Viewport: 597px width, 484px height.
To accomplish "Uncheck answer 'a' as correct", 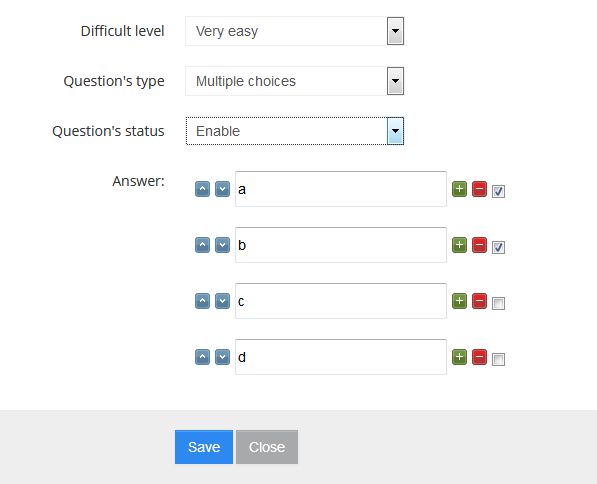I will [498, 191].
